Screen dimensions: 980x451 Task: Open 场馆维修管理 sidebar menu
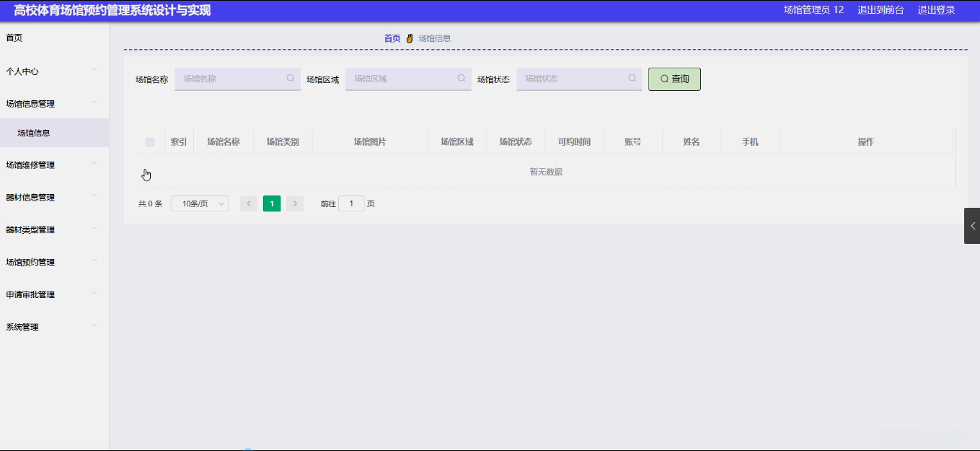coord(54,165)
